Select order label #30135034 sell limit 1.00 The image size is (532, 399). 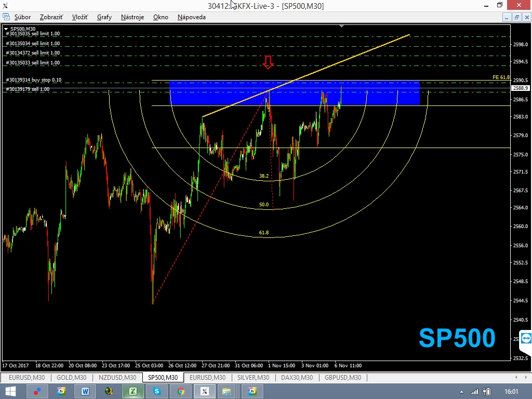[x=33, y=44]
